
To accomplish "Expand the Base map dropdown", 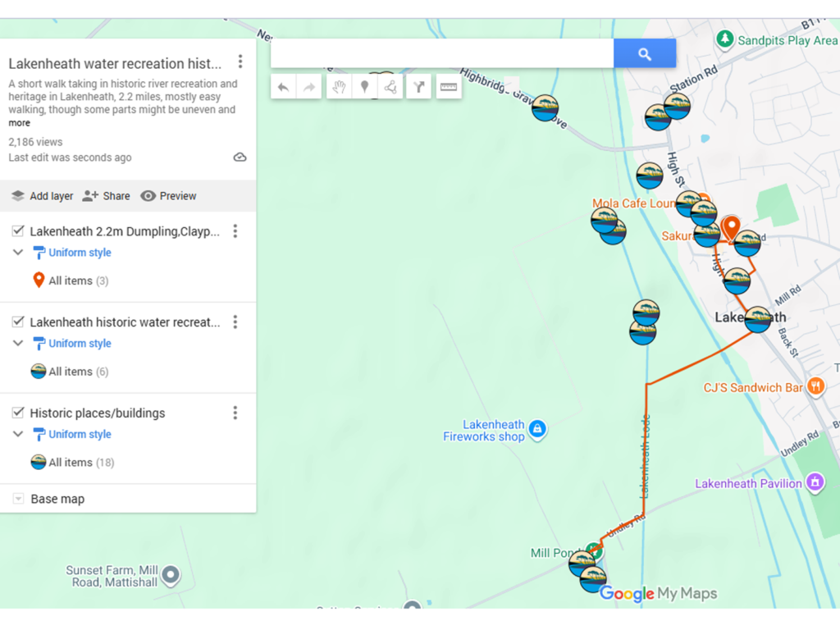I will 18,498.
